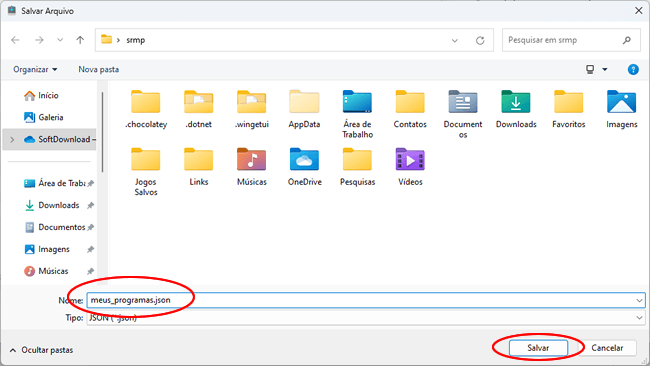Click the Cancelar button
This screenshot has width=650, height=366.
[607, 348]
